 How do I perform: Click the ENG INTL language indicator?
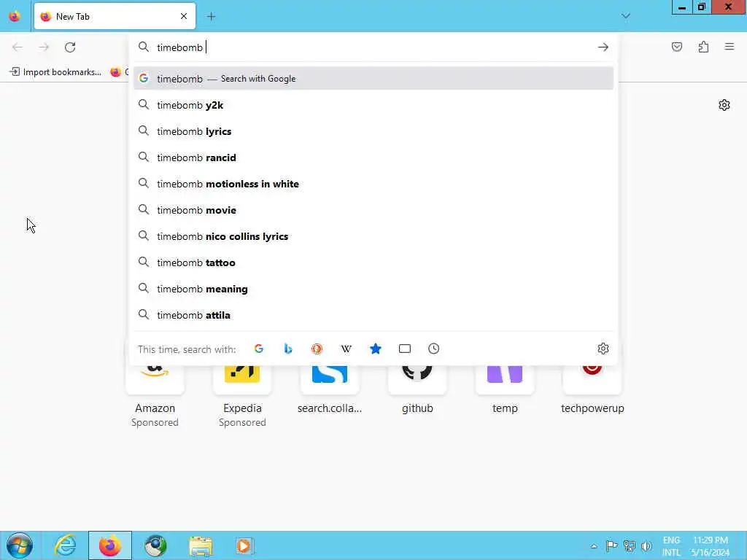671,546
